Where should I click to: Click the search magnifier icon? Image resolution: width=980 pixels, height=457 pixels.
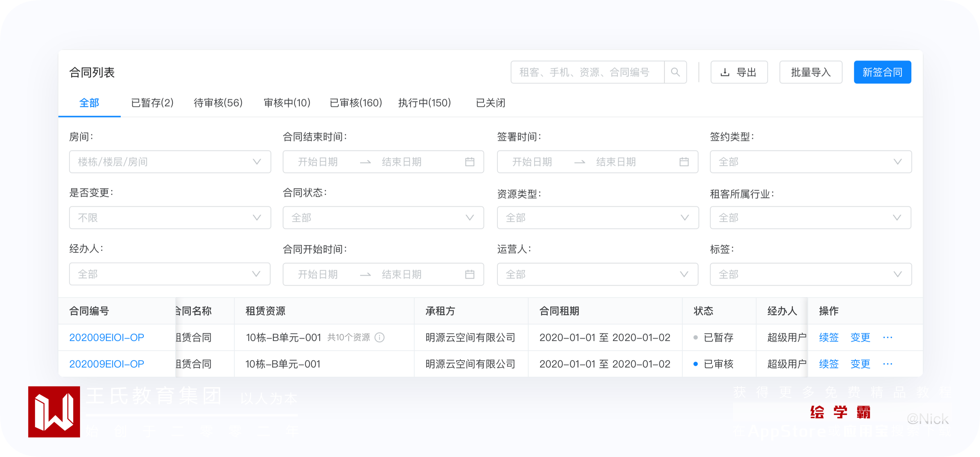coord(675,72)
